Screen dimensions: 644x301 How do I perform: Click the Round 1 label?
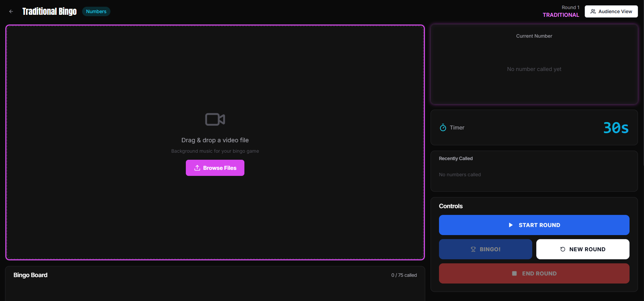[570, 7]
